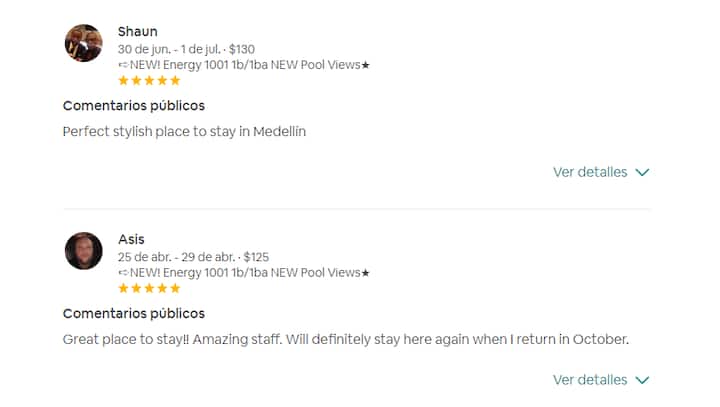720x407 pixels.
Task: Click Shaun's profile photo
Action: [x=83, y=43]
